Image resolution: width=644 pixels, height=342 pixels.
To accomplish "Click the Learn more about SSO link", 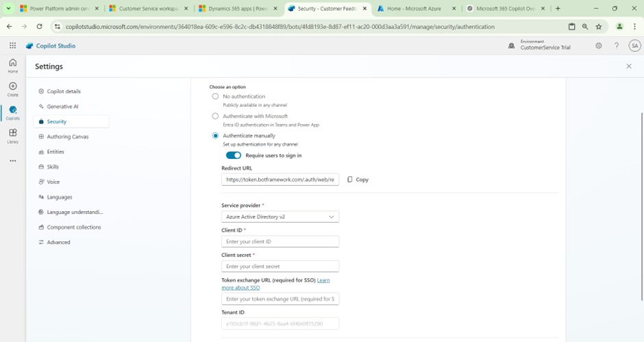I will (323, 280).
